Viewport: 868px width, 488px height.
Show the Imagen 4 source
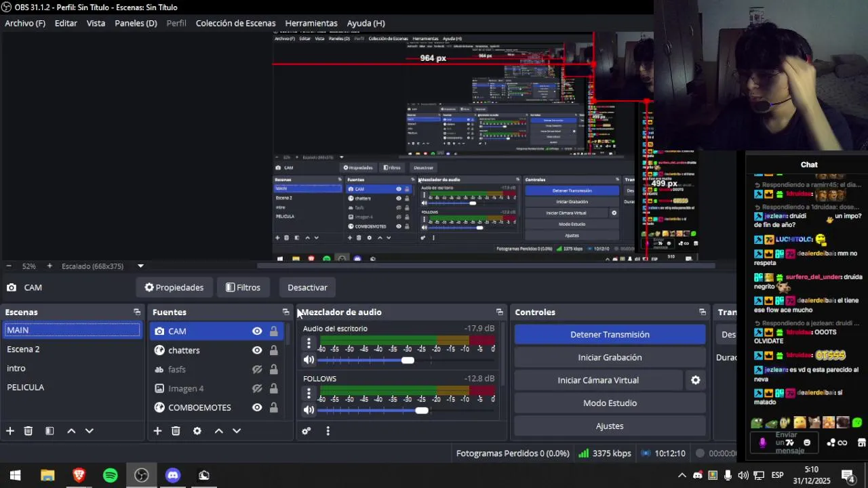257,388
